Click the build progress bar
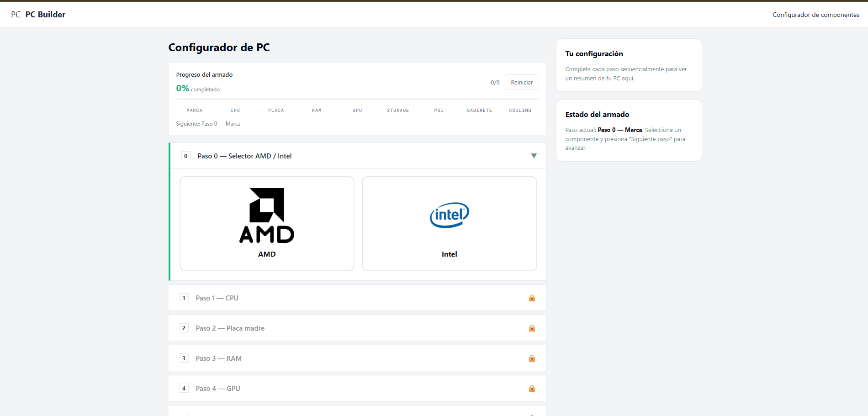 [357, 99]
